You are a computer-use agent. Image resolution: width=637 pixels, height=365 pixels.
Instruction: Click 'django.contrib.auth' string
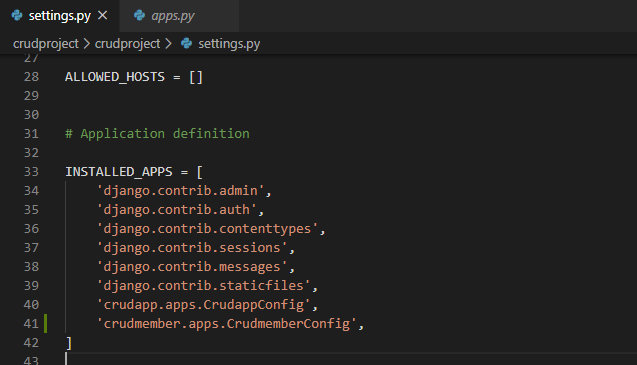[x=177, y=210]
